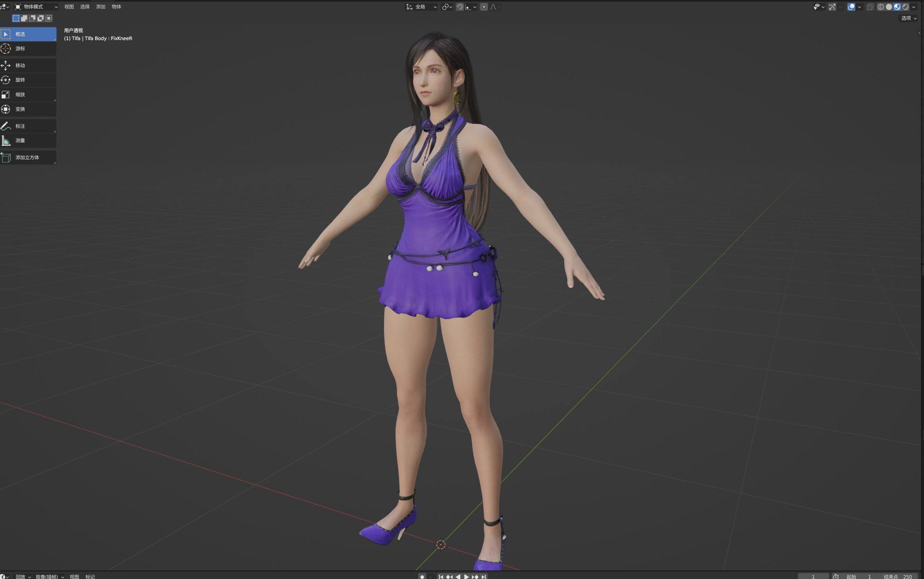This screenshot has height=579, width=924.
Task: Open object visibility and selectability dropdown
Action: tap(819, 7)
